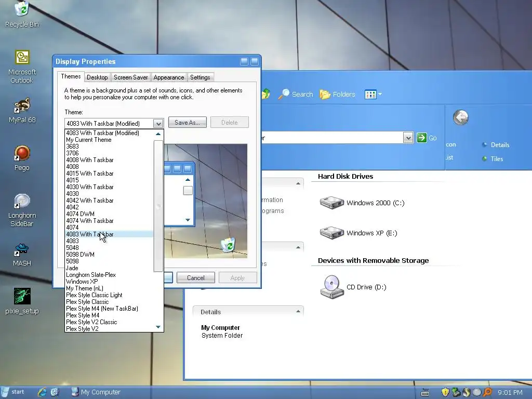Click the Save As... button
This screenshot has height=399, width=532.
tap(187, 123)
